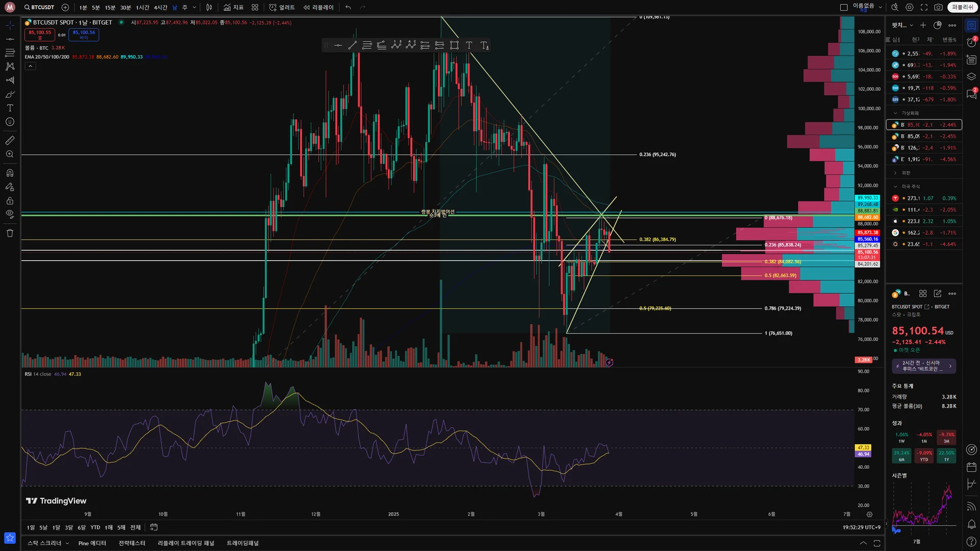Viewport: 980px width, 551px height.
Task: Expand the timeframe interval dropdown
Action: (x=194, y=7)
